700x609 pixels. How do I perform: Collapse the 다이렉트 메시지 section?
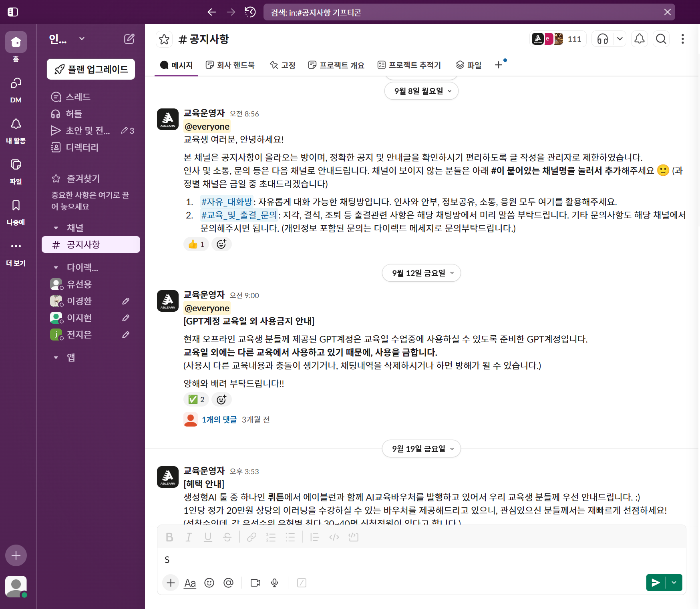pos(56,267)
